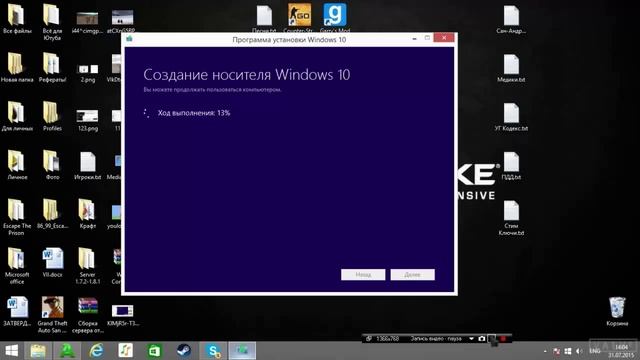Select the 86_99_Esca... folder icon
The height and width of the screenshot is (360, 640).
point(52,213)
